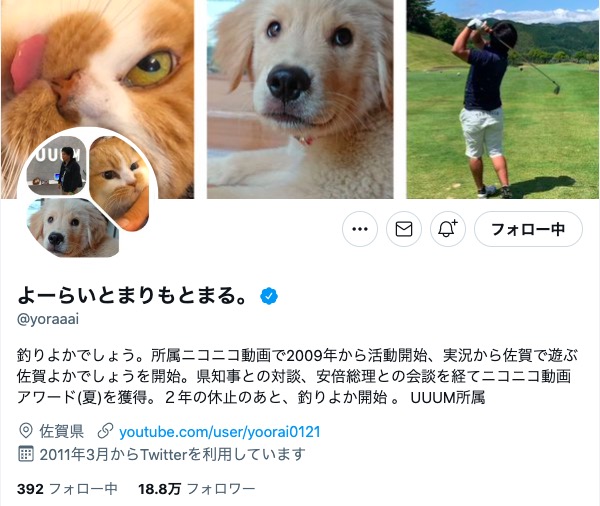Click the @yoraaai handle text
This screenshot has height=506, width=600.
pyautogui.click(x=48, y=319)
